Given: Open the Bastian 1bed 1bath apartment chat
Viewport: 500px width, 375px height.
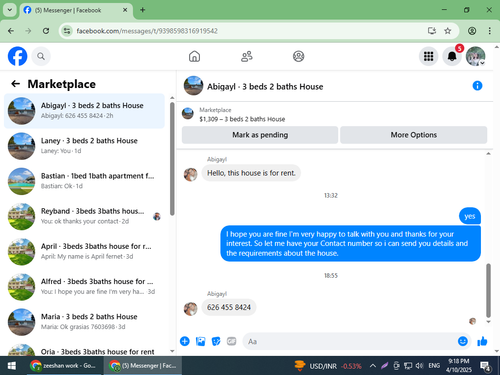Looking at the screenshot, I should point(84,181).
